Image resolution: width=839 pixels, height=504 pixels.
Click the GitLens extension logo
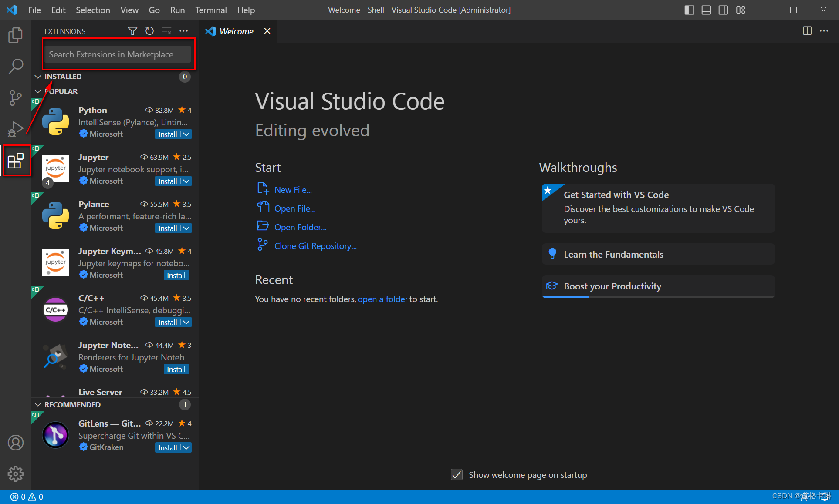click(x=55, y=435)
